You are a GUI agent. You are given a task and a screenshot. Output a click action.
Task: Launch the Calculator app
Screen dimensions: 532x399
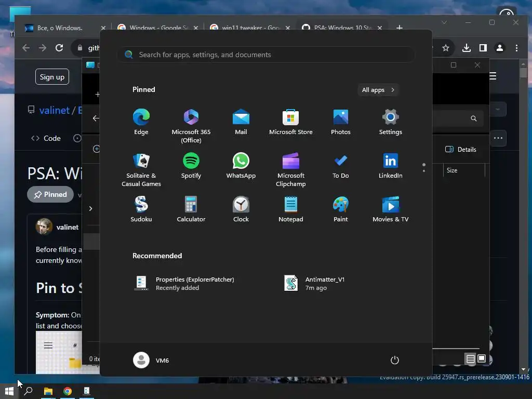click(x=191, y=209)
